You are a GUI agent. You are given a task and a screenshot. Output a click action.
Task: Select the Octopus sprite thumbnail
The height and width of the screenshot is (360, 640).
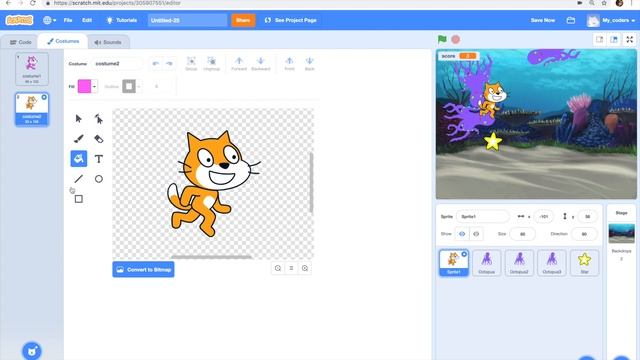[487, 262]
